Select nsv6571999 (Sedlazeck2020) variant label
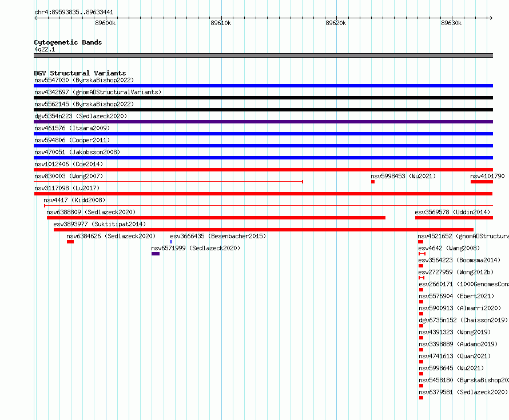509x420 pixels. pyautogui.click(x=196, y=248)
